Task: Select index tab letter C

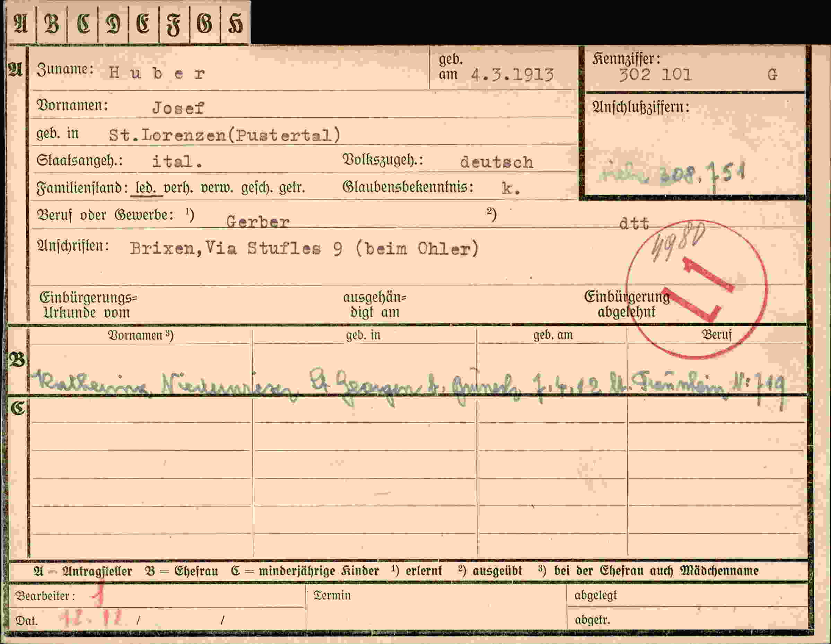Action: tap(82, 24)
